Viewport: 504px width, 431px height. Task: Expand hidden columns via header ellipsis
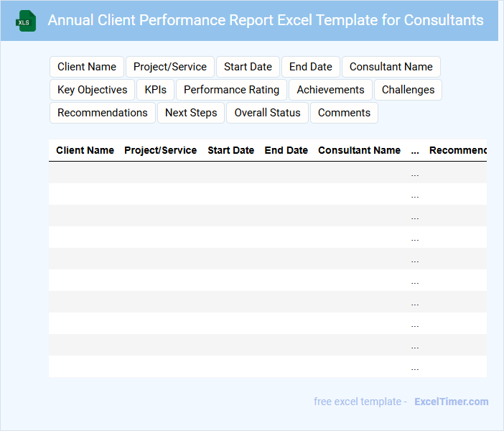point(415,151)
